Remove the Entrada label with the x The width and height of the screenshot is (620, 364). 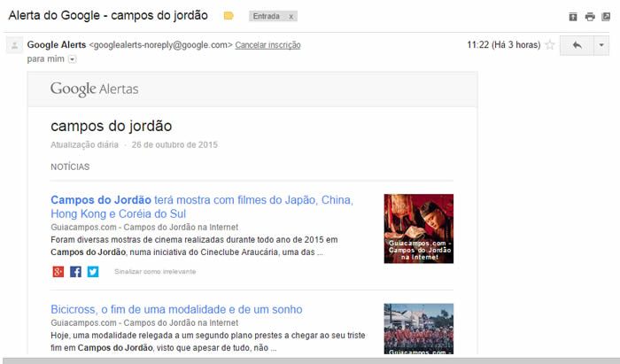pyautogui.click(x=291, y=17)
